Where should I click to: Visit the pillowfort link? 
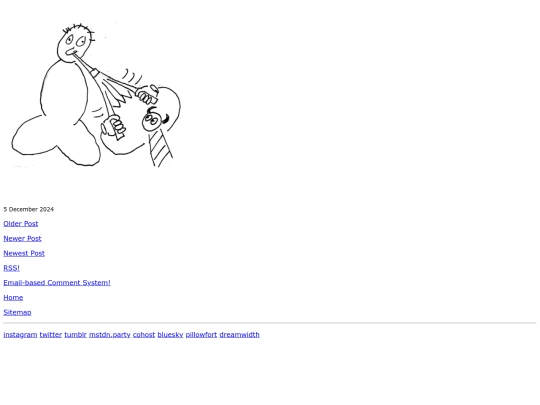coord(201,335)
